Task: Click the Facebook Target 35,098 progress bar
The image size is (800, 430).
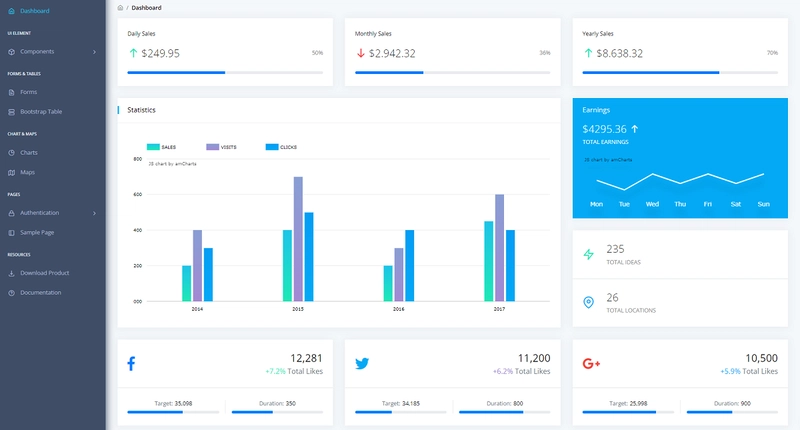Action: pos(173,412)
